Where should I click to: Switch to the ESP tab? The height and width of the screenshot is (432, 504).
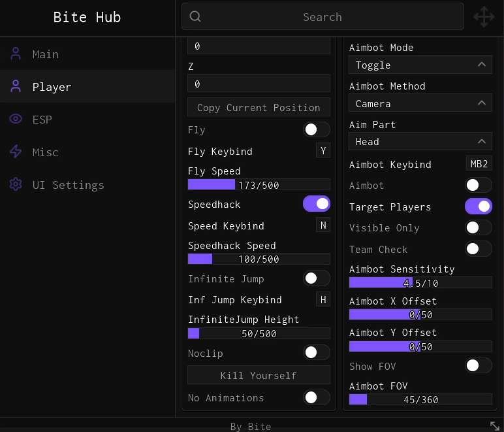[x=42, y=120]
